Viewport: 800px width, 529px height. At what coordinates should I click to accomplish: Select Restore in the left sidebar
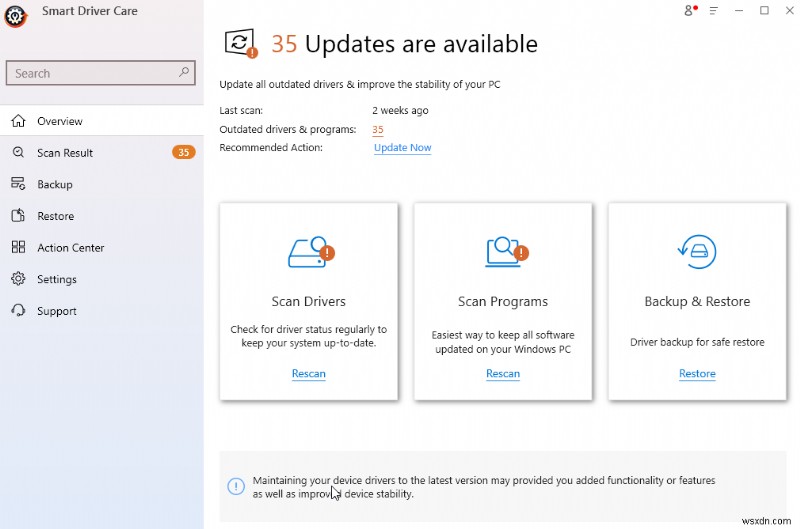(56, 216)
